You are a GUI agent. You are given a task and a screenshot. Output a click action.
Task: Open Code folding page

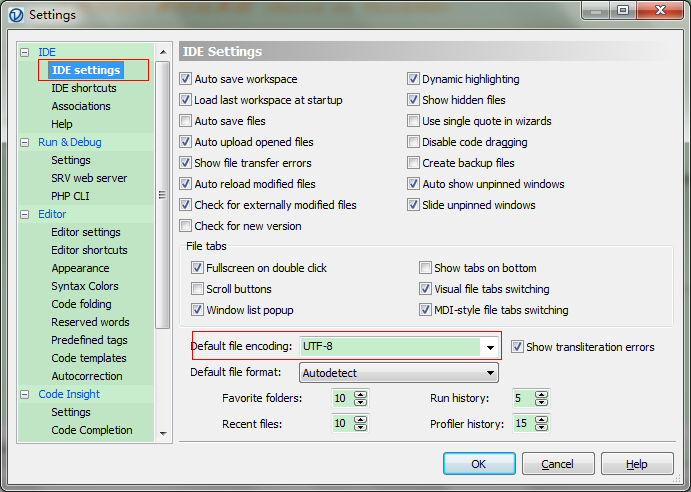click(82, 304)
